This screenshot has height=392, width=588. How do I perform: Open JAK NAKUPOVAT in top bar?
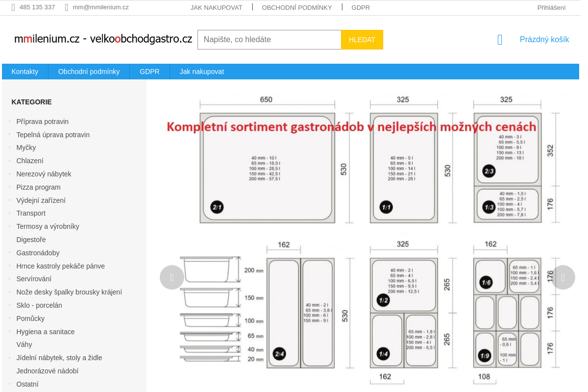[x=217, y=7]
